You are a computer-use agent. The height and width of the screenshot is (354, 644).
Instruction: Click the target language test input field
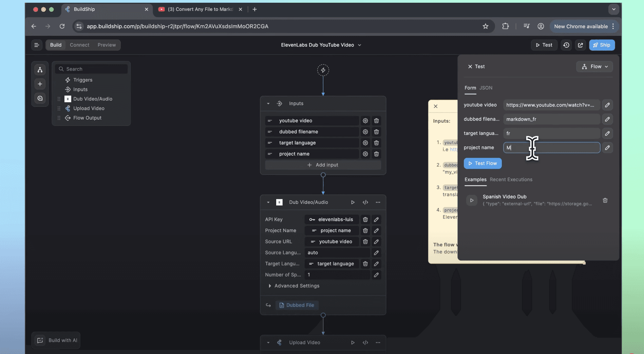tap(552, 134)
